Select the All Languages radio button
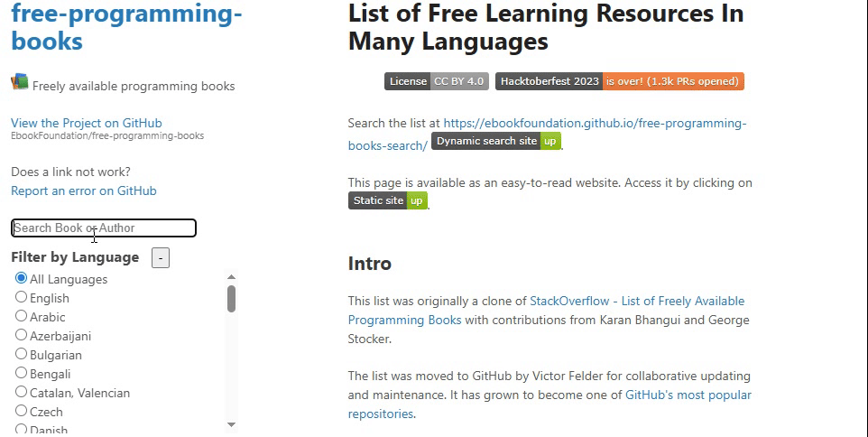Image resolution: width=868 pixels, height=437 pixels. pyautogui.click(x=21, y=278)
